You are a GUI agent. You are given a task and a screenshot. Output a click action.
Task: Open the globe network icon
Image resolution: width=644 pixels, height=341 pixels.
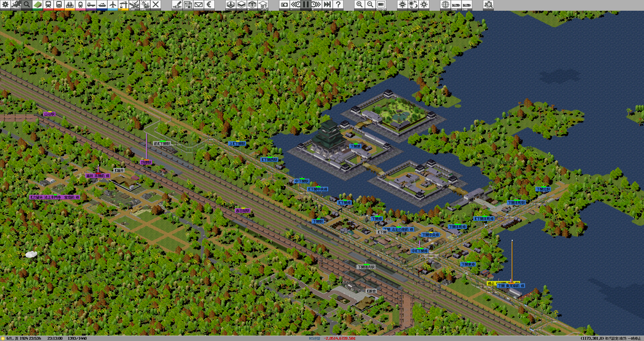point(445,5)
